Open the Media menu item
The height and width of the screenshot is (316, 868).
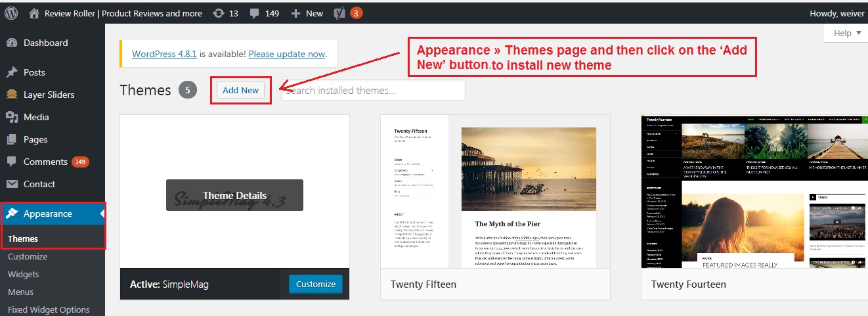coord(36,117)
